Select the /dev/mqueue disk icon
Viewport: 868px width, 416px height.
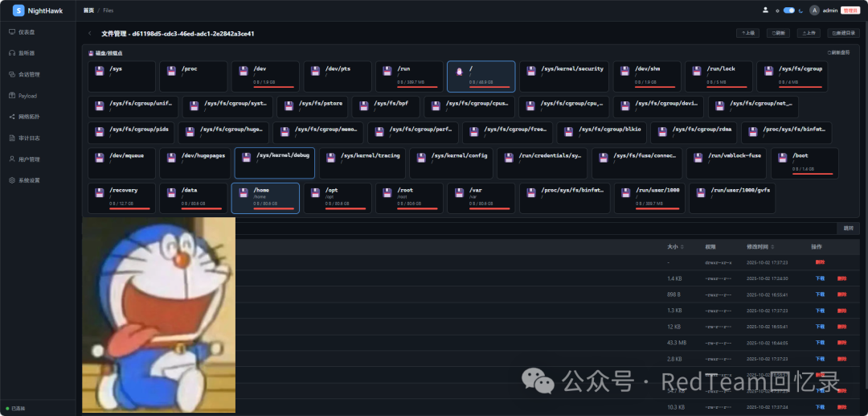coord(99,158)
